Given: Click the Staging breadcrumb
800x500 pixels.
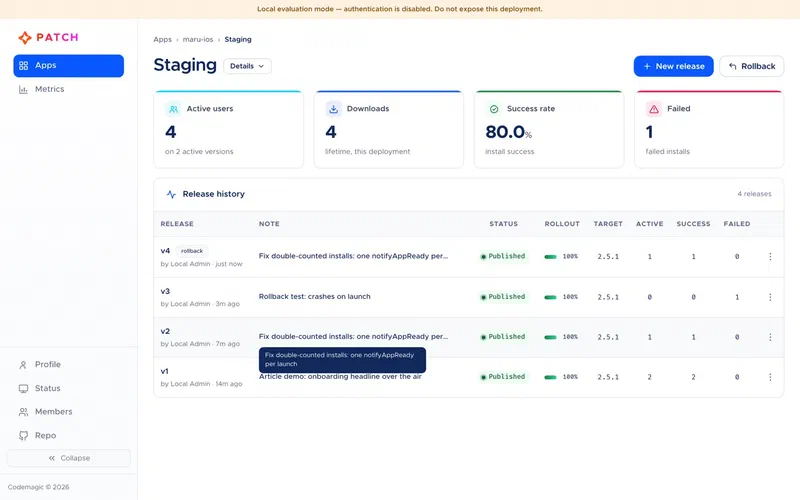Looking at the screenshot, I should [x=238, y=39].
